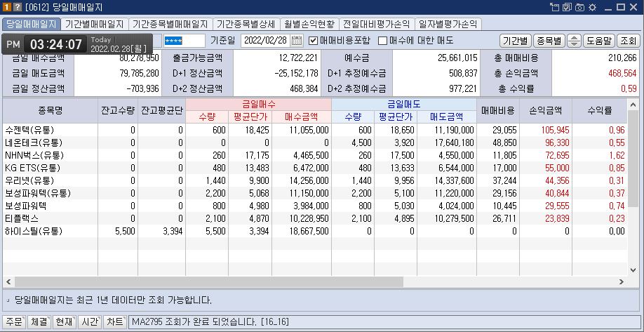Viewport: 644px width, 332px height.
Task: Click horizontal scrollbar right arrow
Action: (x=622, y=282)
